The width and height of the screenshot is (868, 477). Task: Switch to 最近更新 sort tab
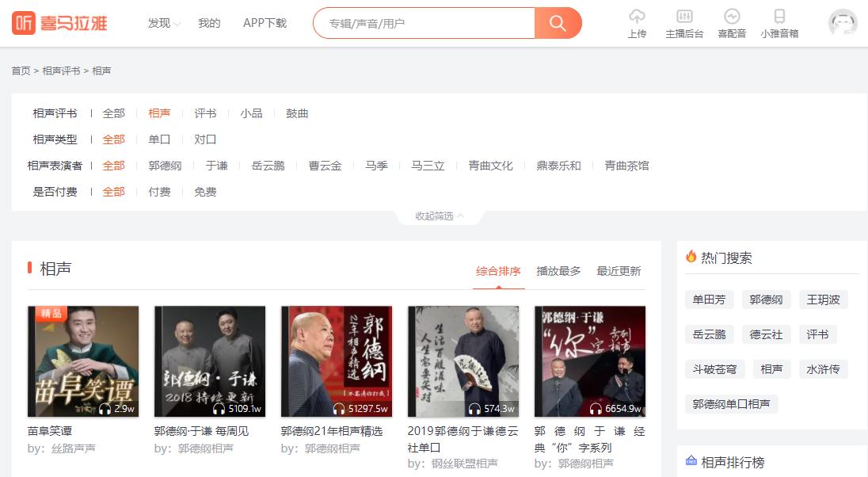tap(619, 271)
